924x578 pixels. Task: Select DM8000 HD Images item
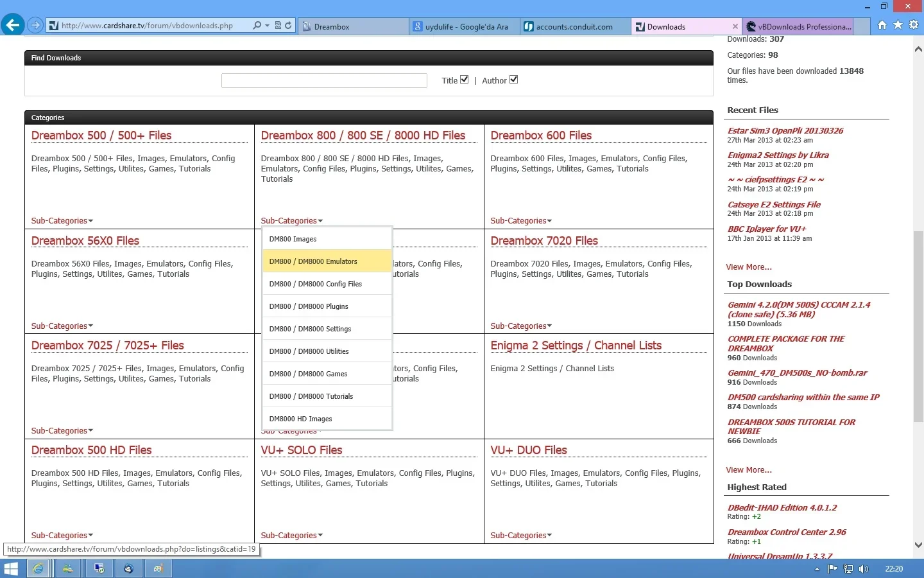[x=327, y=419]
